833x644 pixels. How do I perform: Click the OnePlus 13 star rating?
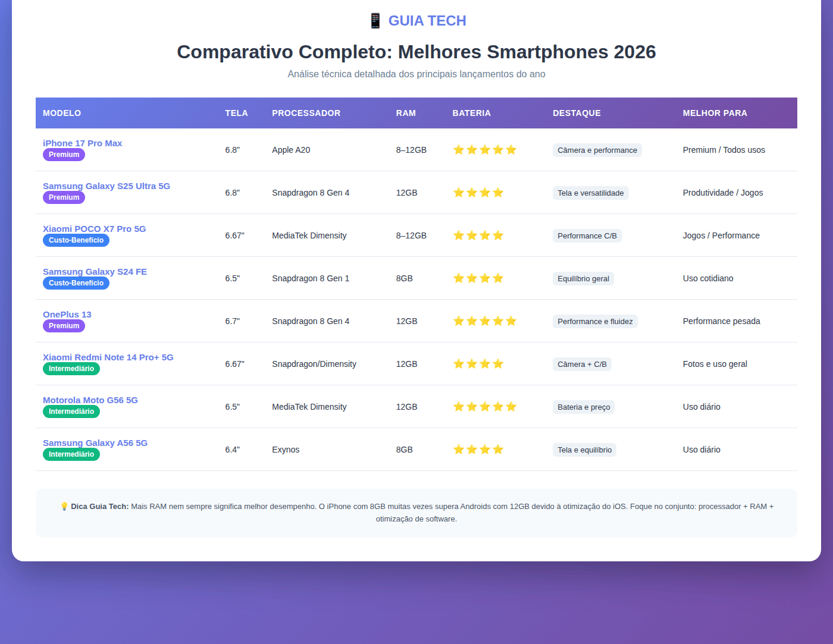[x=485, y=321]
